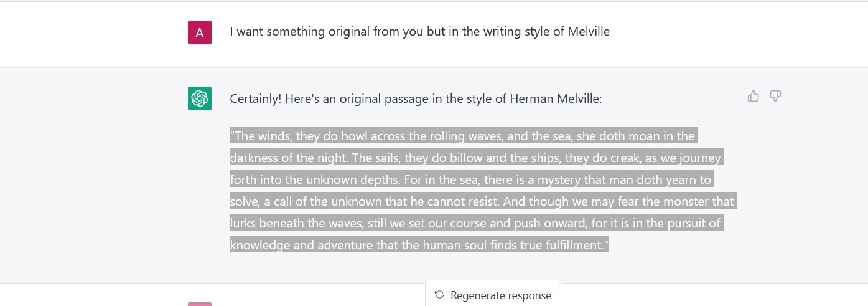Click the user avatar labeled A
868x306 pixels.
pos(200,32)
